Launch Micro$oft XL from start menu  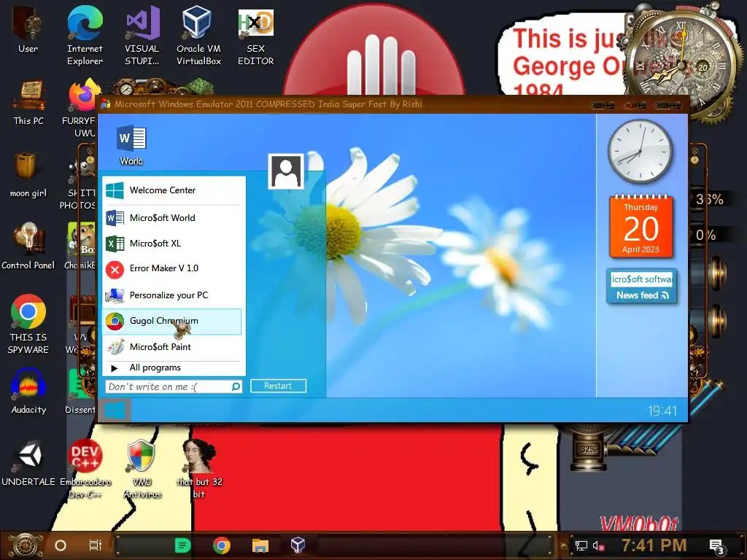(x=174, y=244)
